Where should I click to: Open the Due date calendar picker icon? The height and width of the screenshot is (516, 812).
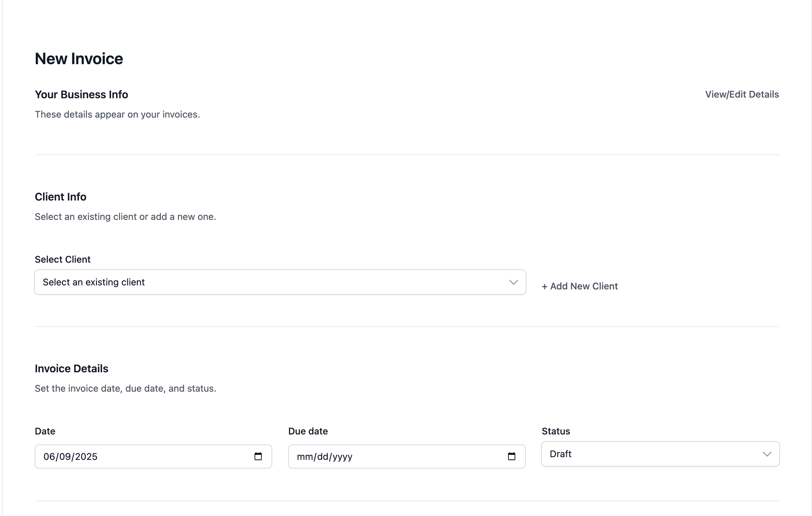pos(512,456)
